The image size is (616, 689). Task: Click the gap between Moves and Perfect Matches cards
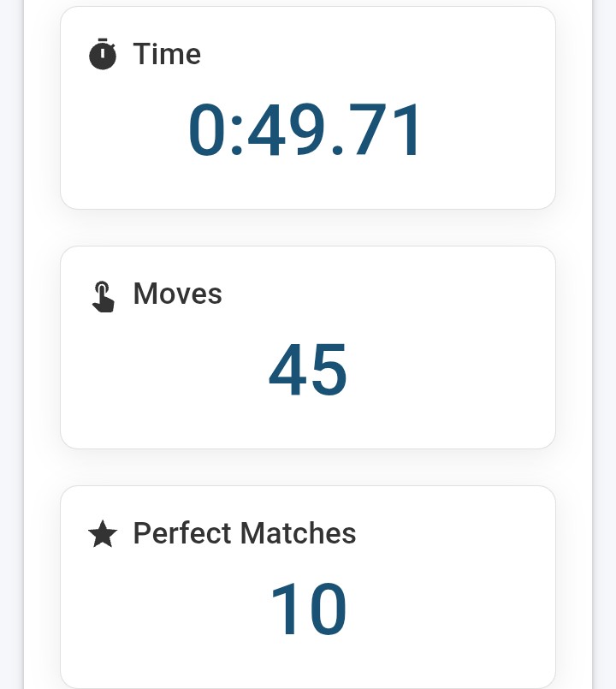308,467
